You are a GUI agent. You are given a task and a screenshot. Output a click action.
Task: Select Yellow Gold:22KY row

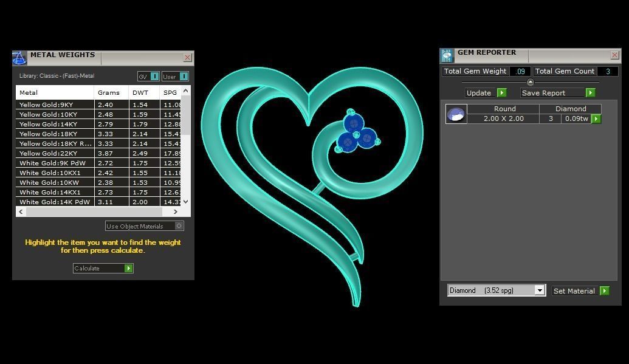(98, 153)
